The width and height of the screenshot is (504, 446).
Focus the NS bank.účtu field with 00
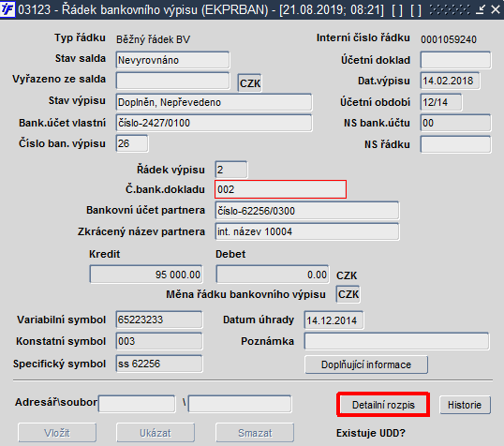coord(455,123)
